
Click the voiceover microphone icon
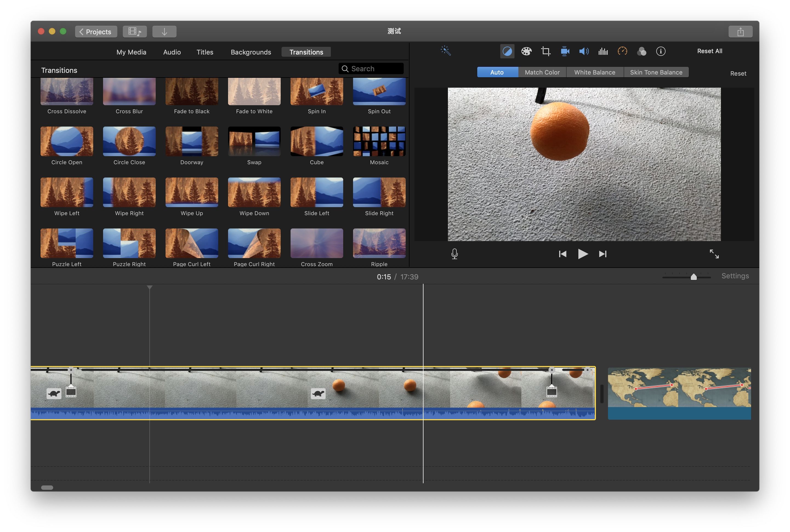[454, 254]
